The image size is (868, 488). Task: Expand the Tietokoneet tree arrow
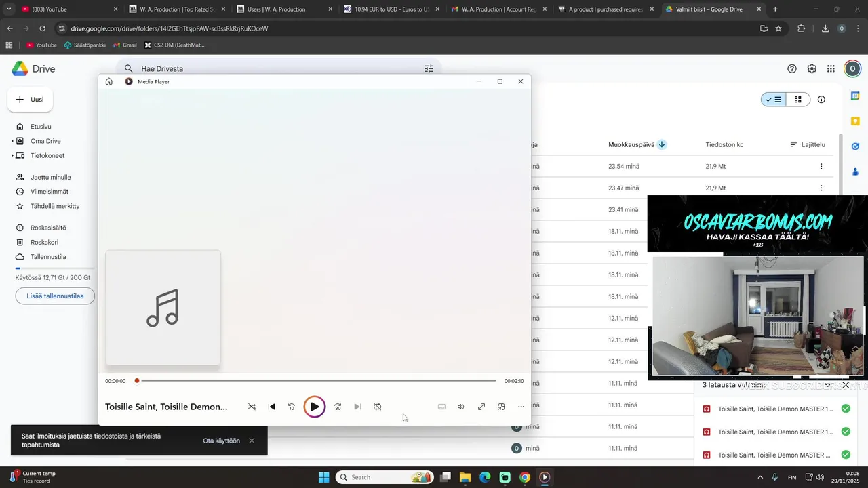[12, 155]
